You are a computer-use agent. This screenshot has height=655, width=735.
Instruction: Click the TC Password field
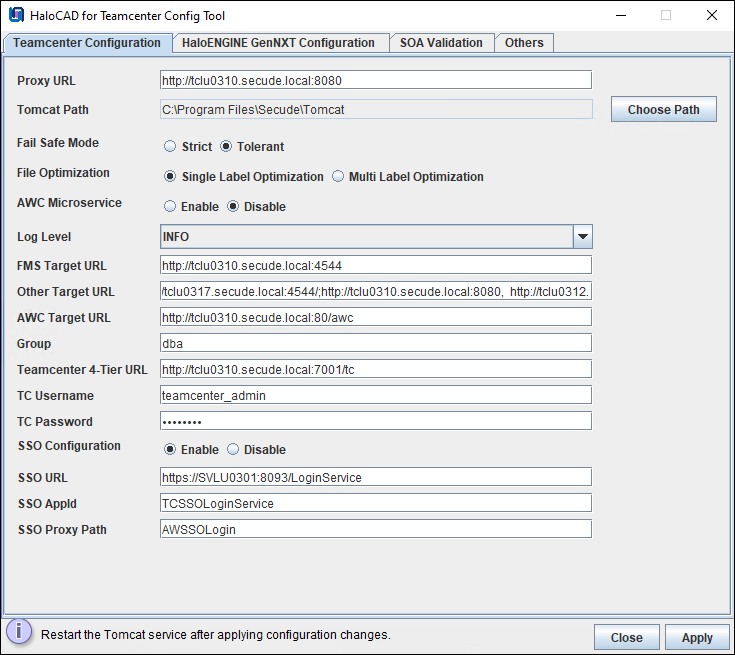pyautogui.click(x=375, y=421)
